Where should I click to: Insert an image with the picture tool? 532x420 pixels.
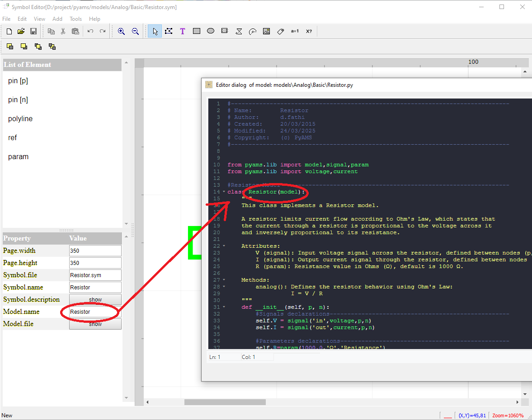click(x=267, y=32)
